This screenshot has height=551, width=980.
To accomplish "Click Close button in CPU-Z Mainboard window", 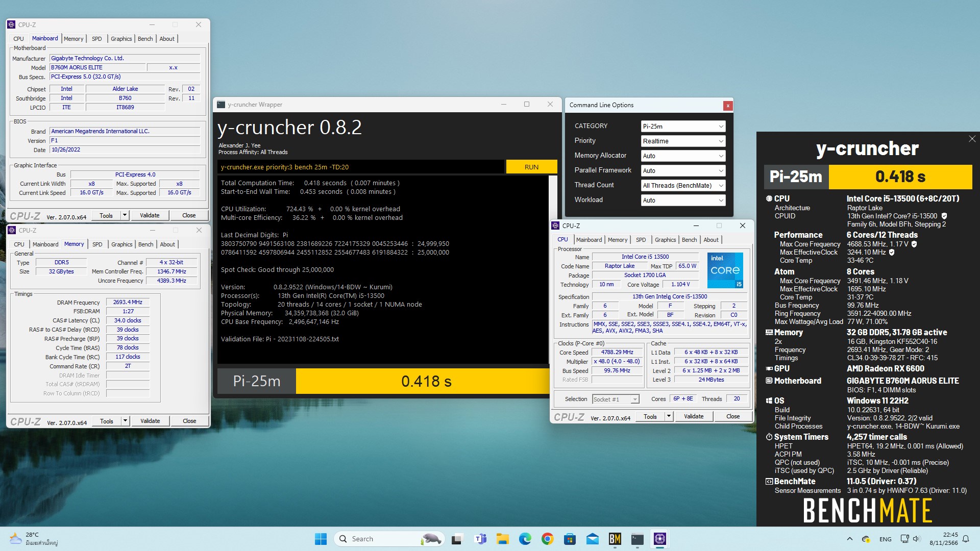I will [x=189, y=215].
